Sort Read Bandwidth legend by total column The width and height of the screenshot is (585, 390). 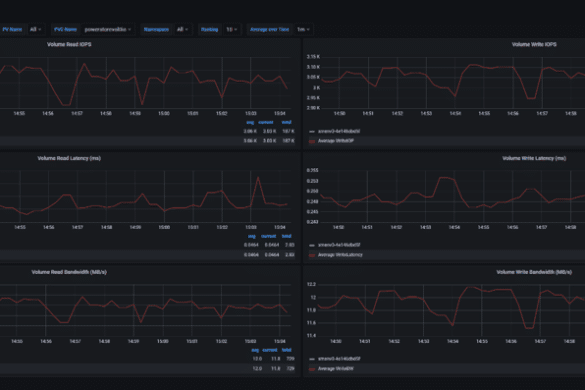(x=287, y=350)
